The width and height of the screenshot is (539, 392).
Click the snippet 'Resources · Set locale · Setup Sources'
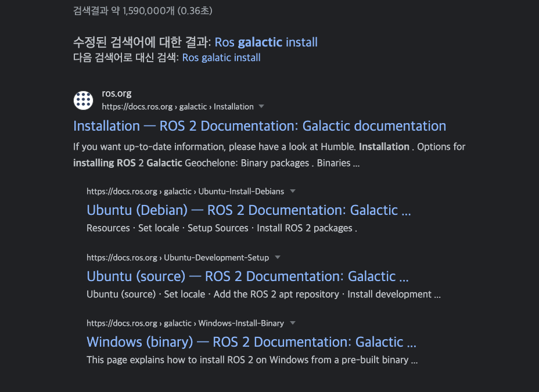(x=167, y=228)
